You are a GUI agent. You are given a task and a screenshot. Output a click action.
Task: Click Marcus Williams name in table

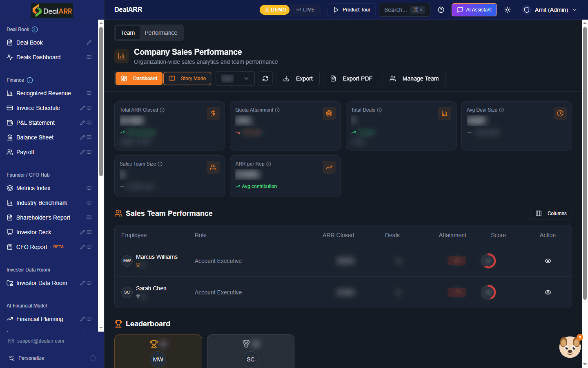[157, 257]
